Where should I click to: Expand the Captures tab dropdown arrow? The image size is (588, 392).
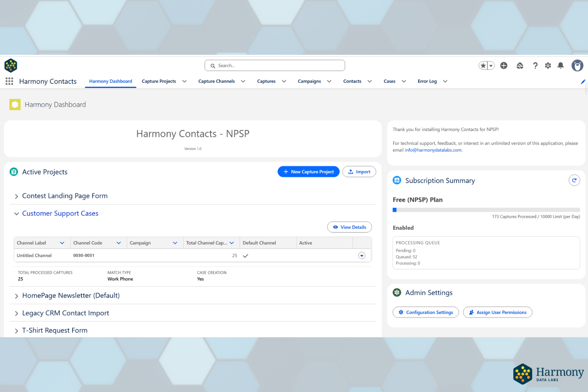pos(284,82)
